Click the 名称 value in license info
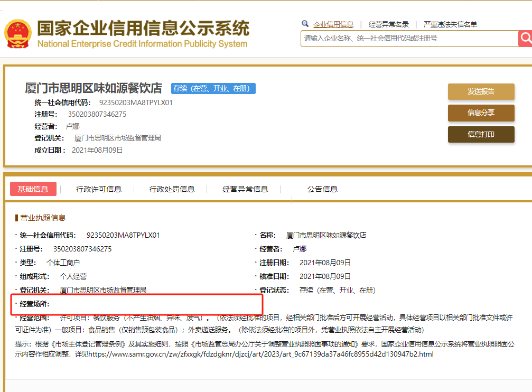 click(x=326, y=235)
